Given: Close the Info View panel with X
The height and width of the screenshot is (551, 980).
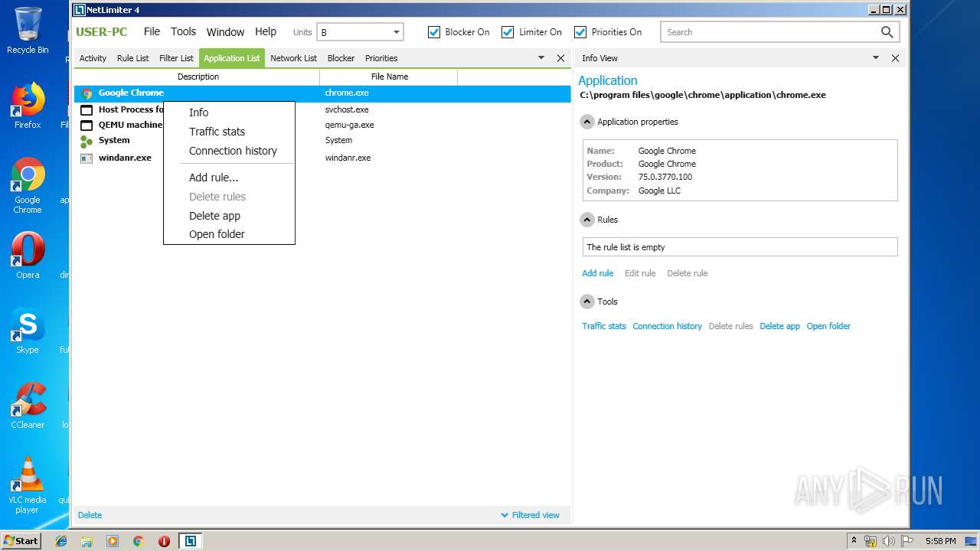Looking at the screenshot, I should [895, 58].
